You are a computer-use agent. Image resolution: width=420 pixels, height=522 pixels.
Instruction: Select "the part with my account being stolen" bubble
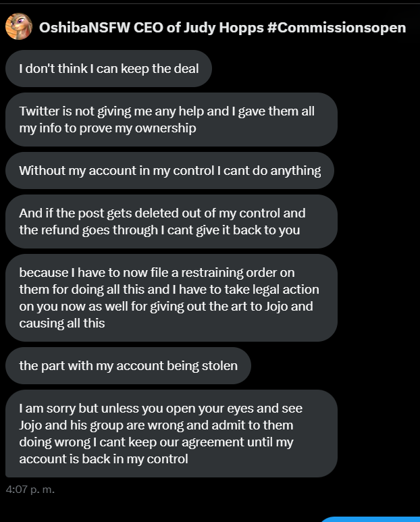click(x=128, y=365)
